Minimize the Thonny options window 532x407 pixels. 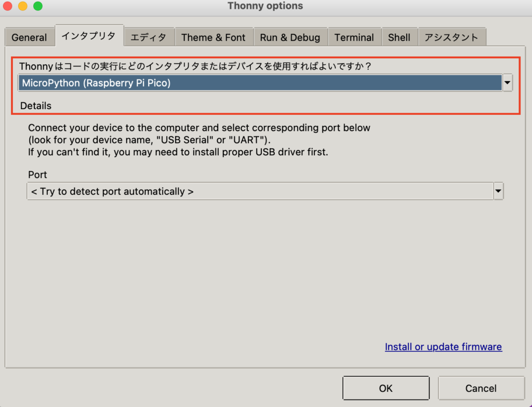pos(23,6)
